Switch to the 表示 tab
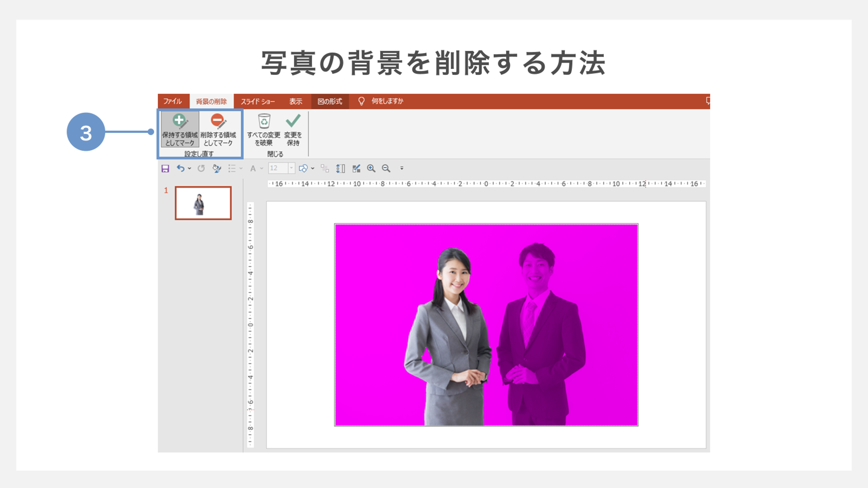Screen dimensions: 868x488 [295, 101]
